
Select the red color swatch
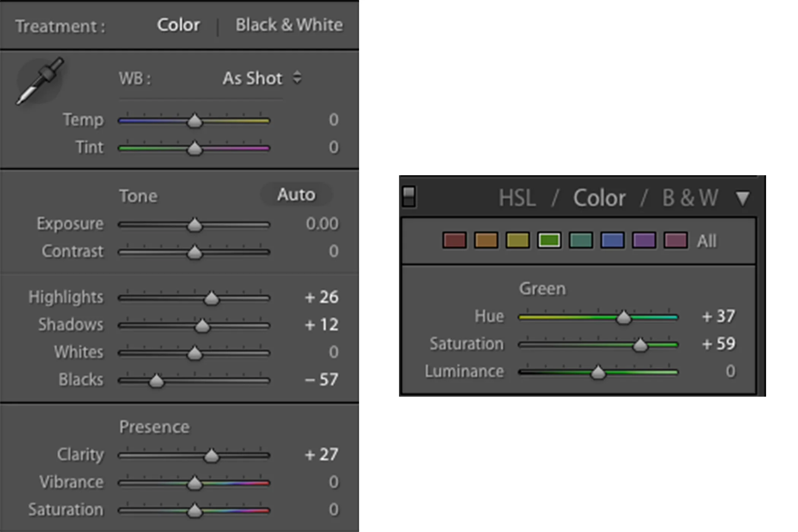[454, 241]
